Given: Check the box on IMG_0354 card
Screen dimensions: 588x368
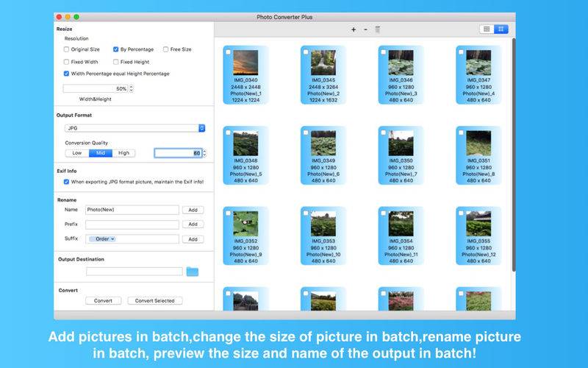Looking at the screenshot, I should click(383, 213).
